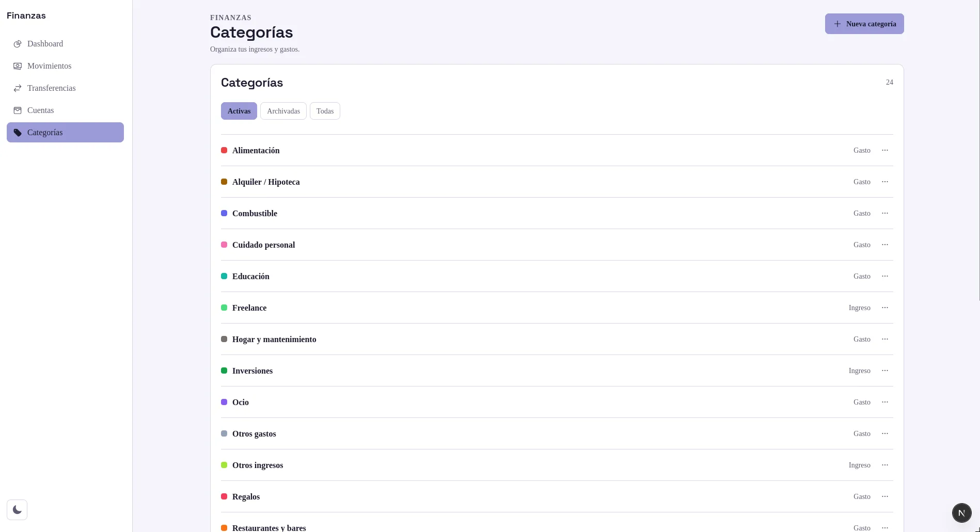Select the Hogar y mantenimiento row name
Screen dimensions: 980x532
click(274, 339)
